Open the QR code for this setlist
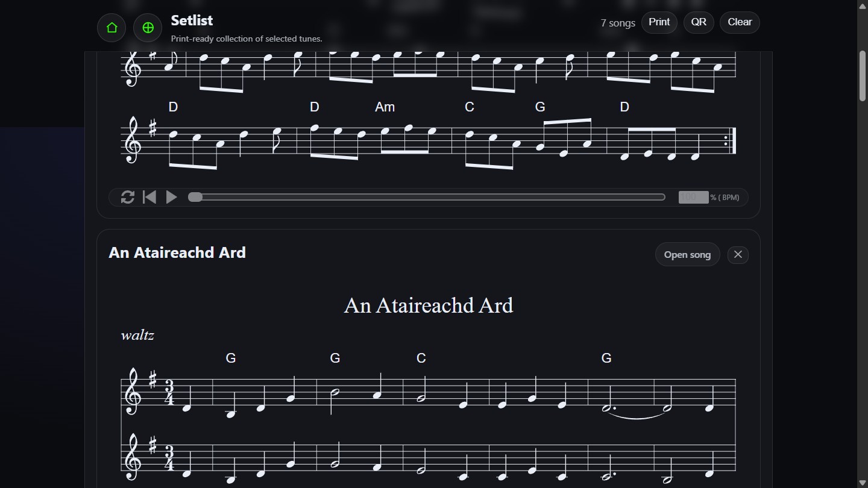The height and width of the screenshot is (488, 868). [x=699, y=22]
